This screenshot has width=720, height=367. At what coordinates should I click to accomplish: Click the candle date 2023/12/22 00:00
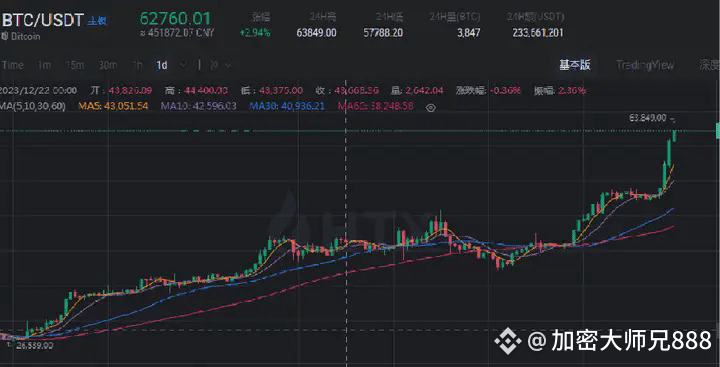(39, 90)
